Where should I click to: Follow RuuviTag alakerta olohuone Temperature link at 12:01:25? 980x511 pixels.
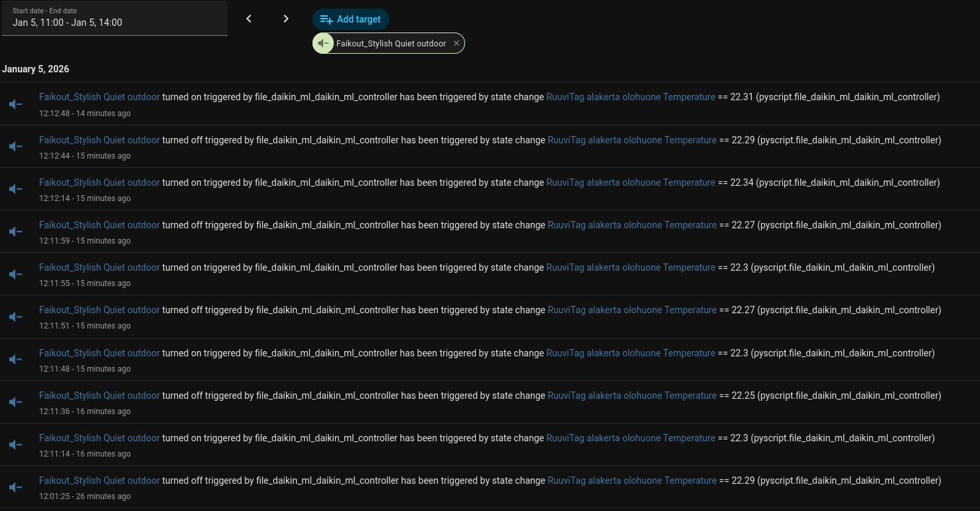pyautogui.click(x=632, y=480)
